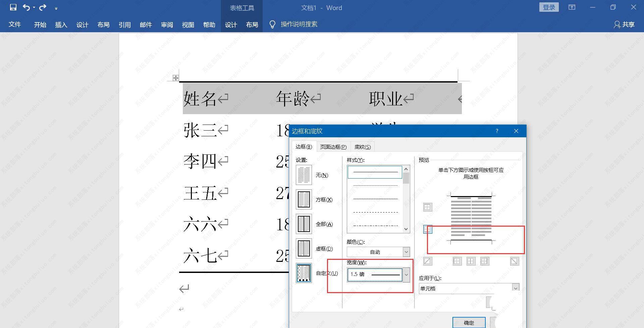Screen dimensions: 644x328
Task: Switch to the 页面边框 tab
Action: tap(333, 147)
